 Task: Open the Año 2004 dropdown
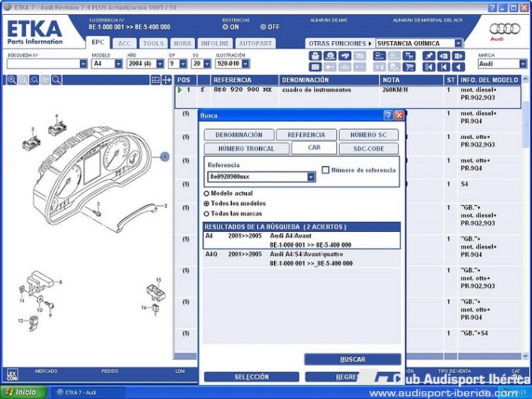pyautogui.click(x=160, y=64)
